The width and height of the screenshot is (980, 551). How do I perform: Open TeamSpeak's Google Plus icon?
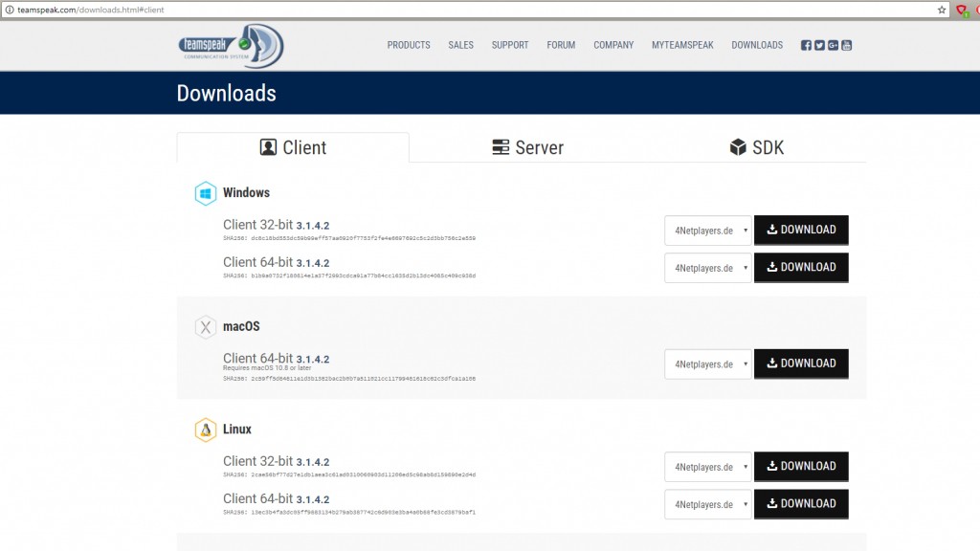(x=833, y=45)
